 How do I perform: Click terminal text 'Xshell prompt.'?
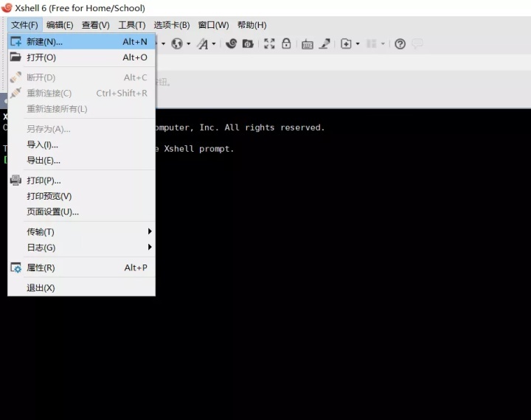click(x=199, y=149)
